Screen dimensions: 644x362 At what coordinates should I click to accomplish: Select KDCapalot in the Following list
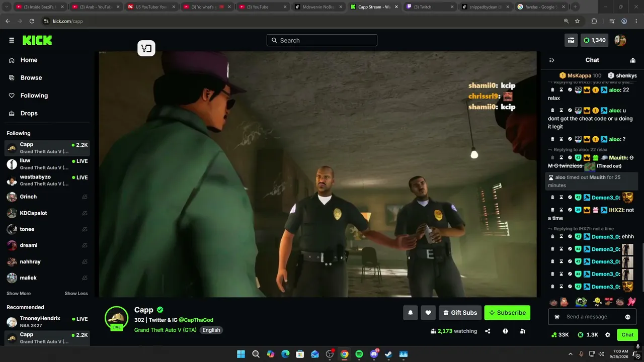click(x=47, y=213)
